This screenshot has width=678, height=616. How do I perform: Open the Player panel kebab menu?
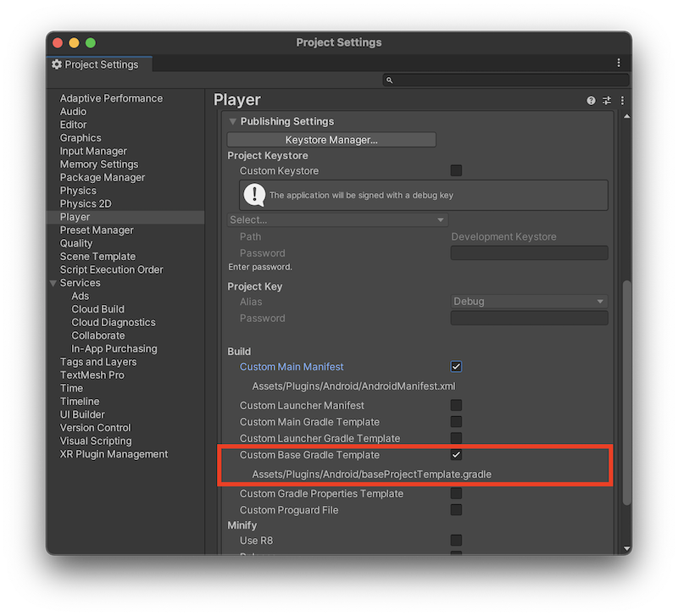(622, 100)
